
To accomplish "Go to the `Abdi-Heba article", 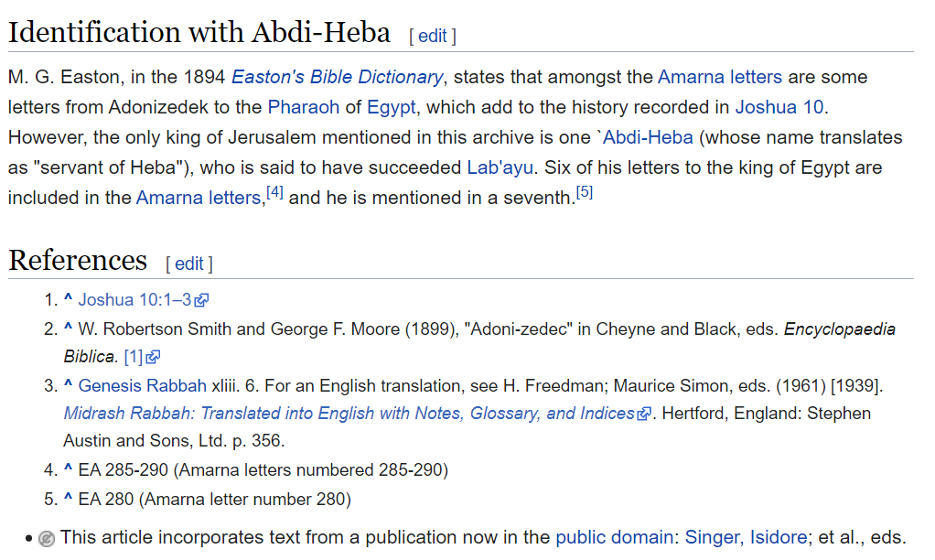I will 646,137.
